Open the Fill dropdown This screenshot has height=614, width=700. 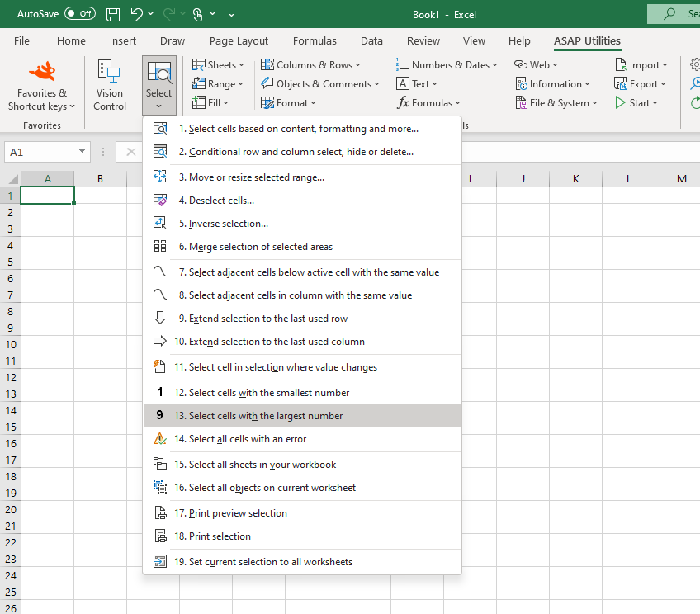pyautogui.click(x=210, y=103)
